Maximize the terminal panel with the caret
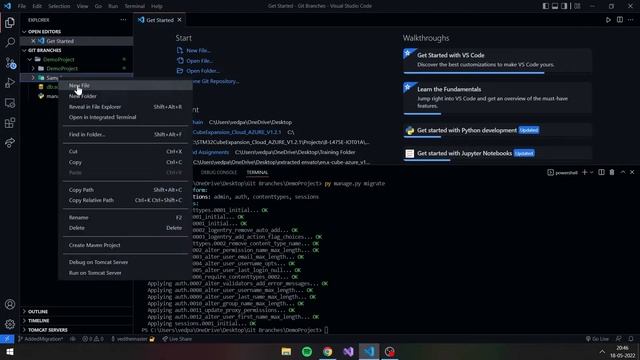The width and height of the screenshot is (640, 360). (622, 172)
